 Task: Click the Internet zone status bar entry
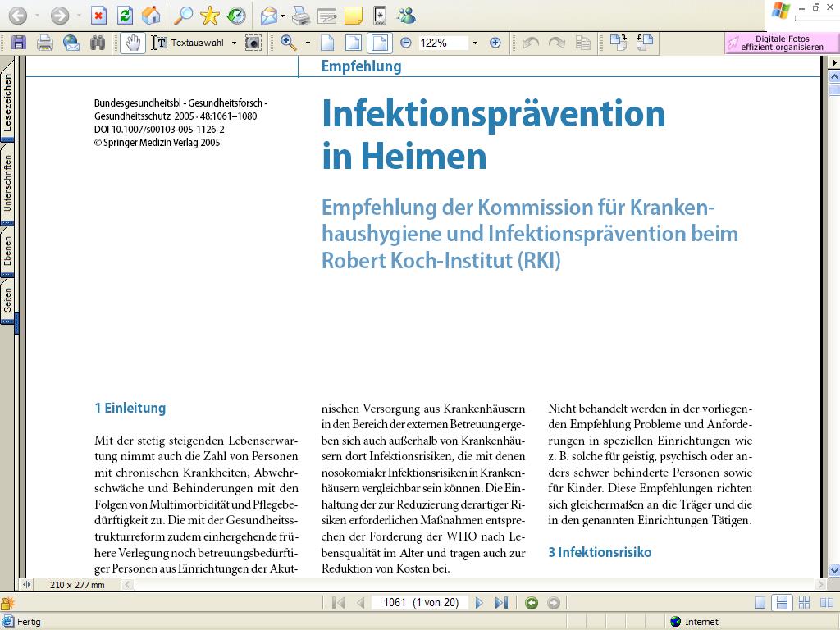tap(695, 622)
